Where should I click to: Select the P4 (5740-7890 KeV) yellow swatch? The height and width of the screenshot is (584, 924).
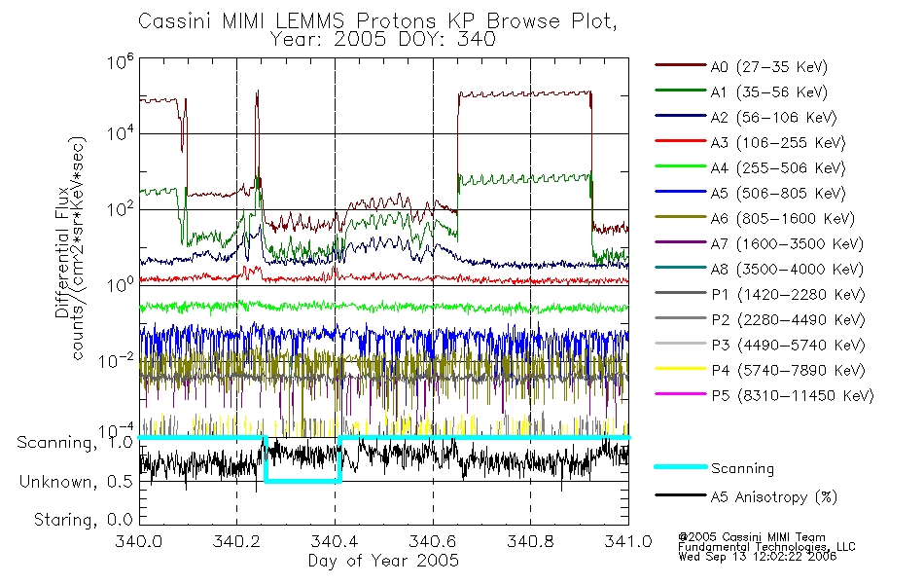[x=680, y=369]
